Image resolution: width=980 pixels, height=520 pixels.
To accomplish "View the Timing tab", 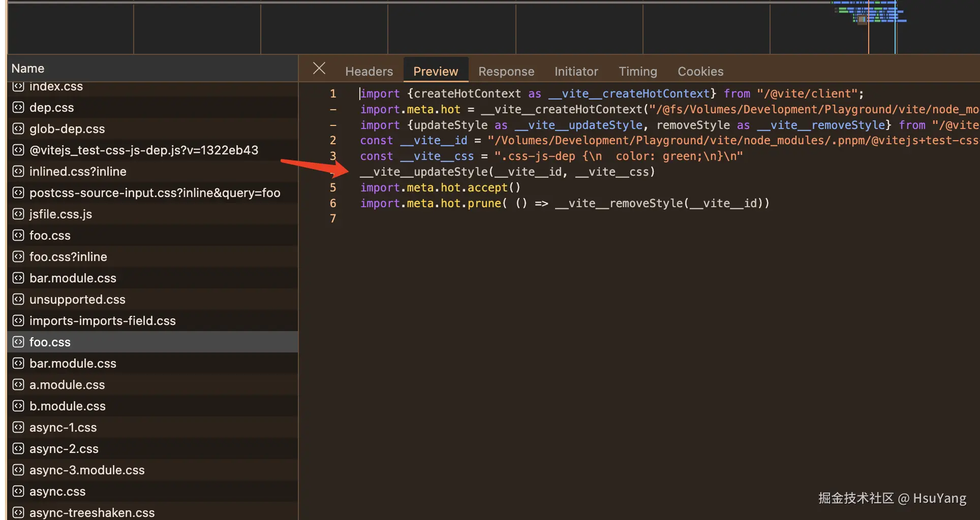I will coord(638,72).
